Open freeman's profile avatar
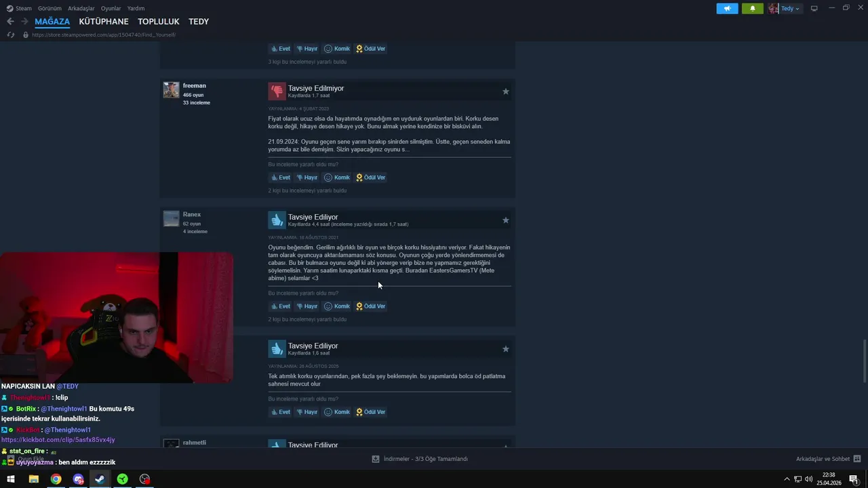868x488 pixels. pos(171,90)
